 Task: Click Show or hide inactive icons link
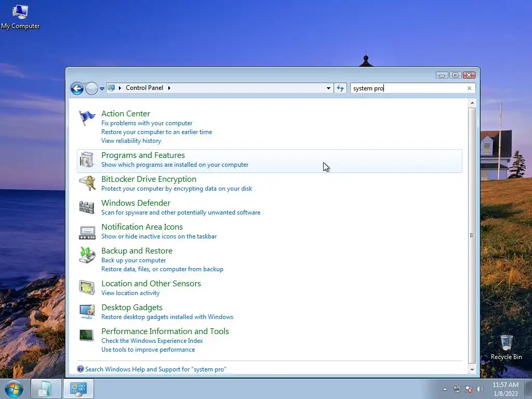[159, 236]
